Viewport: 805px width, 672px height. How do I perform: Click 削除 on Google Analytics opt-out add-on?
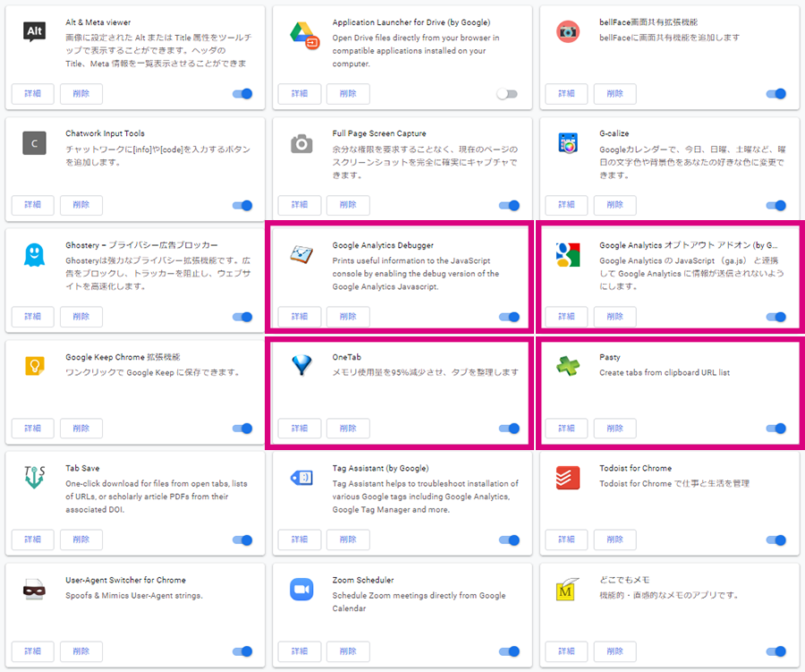(x=615, y=317)
